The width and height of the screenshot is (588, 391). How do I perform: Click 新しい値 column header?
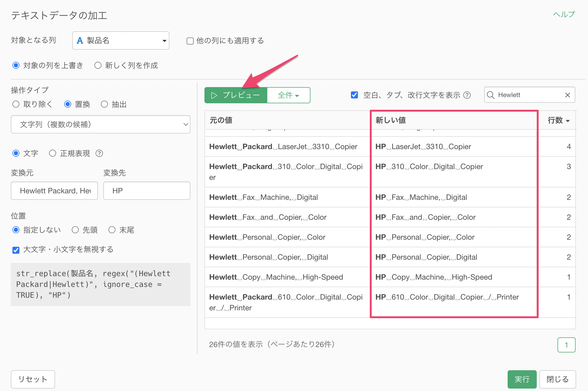(391, 120)
